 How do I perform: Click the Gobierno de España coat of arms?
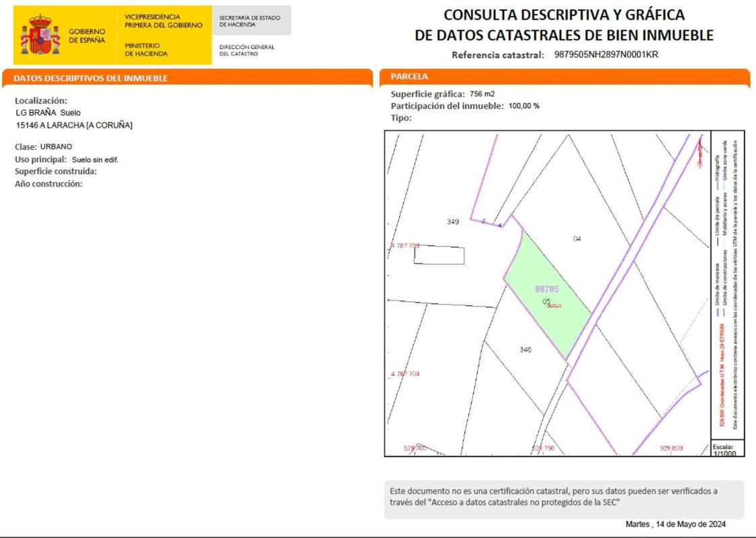tap(40, 36)
